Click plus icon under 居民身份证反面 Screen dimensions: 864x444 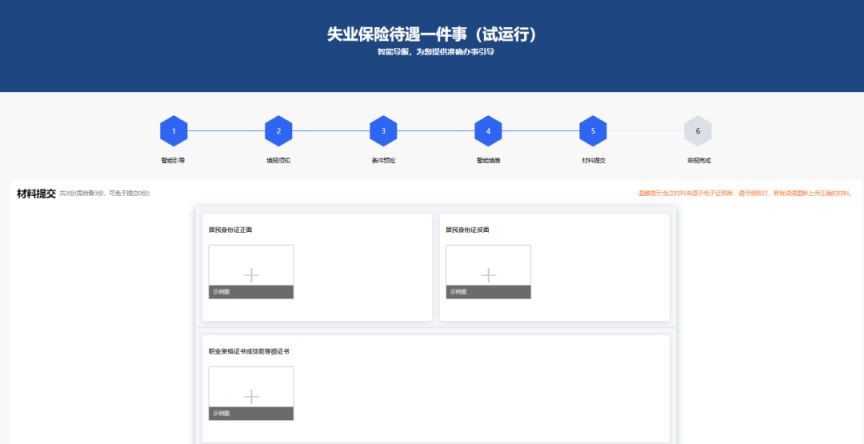pyautogui.click(x=488, y=274)
